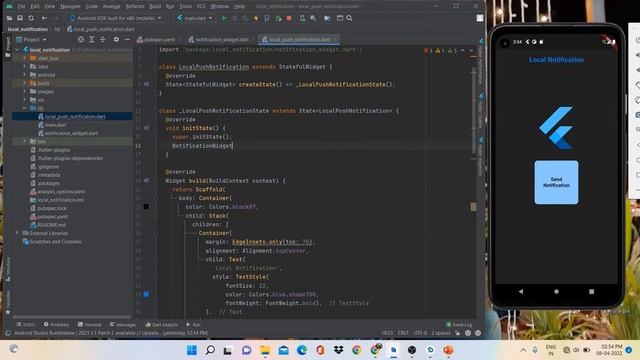Screen dimensions: 640x360
Task: Click black color swatch in editor gutter
Action: [x=146, y=207]
